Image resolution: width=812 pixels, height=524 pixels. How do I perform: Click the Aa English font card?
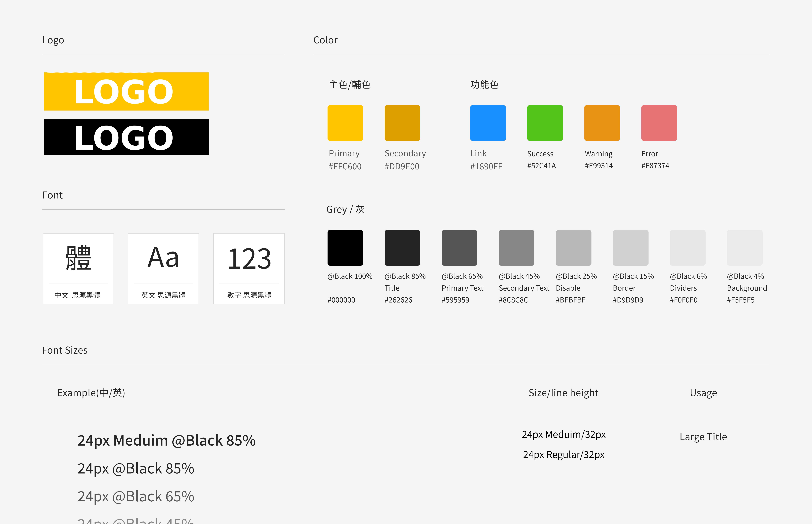click(163, 268)
